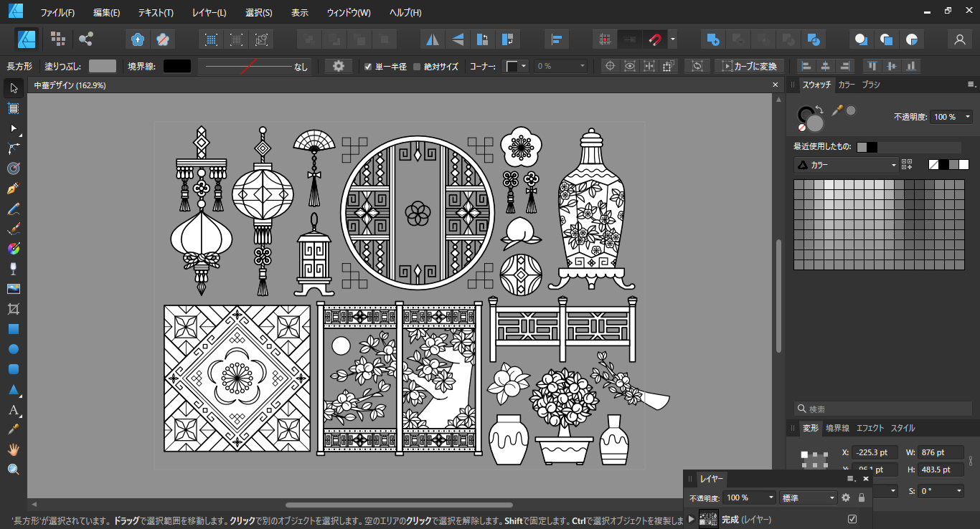
Task: Click the Flip Horizontal toolbar icon
Action: coord(433,39)
